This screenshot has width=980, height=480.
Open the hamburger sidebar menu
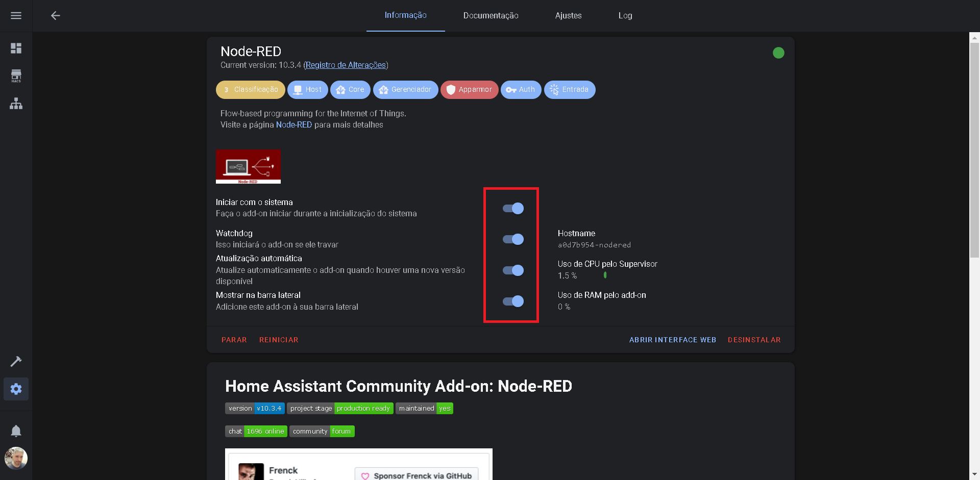point(16,16)
